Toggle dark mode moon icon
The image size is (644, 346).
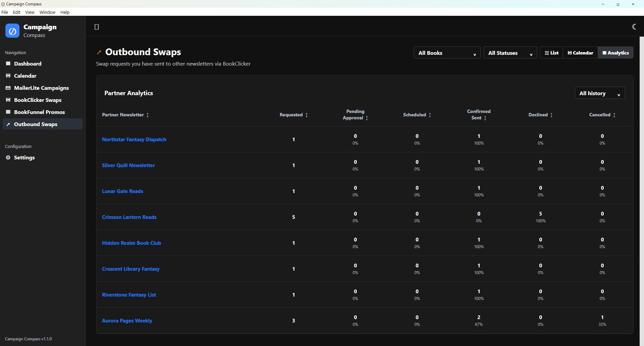tap(634, 27)
